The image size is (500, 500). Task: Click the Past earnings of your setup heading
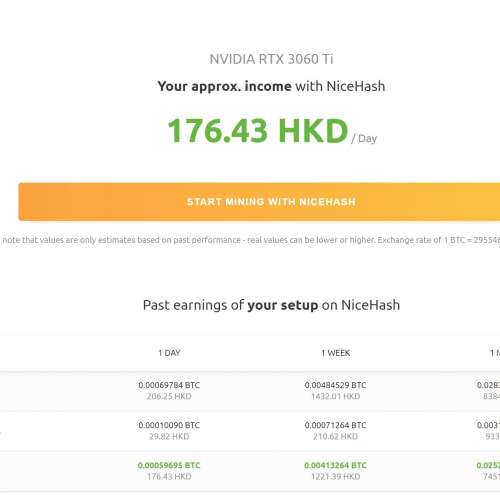click(x=271, y=305)
